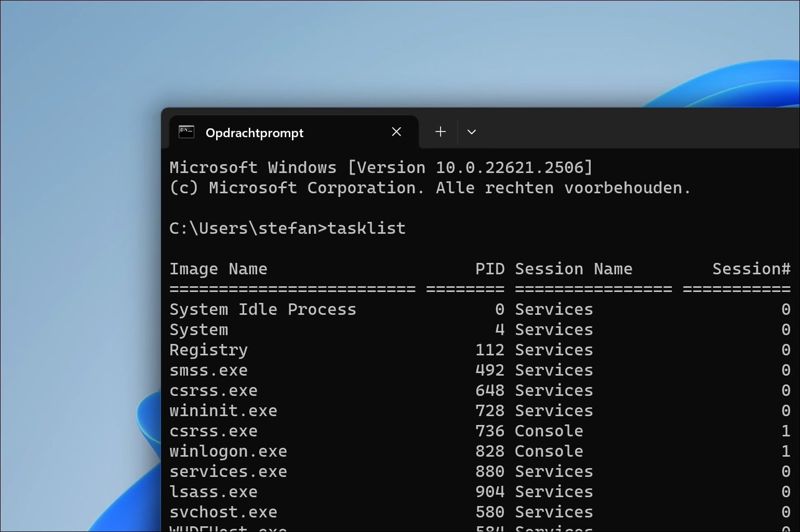Click the Registry process name
The image size is (800, 532).
209,350
